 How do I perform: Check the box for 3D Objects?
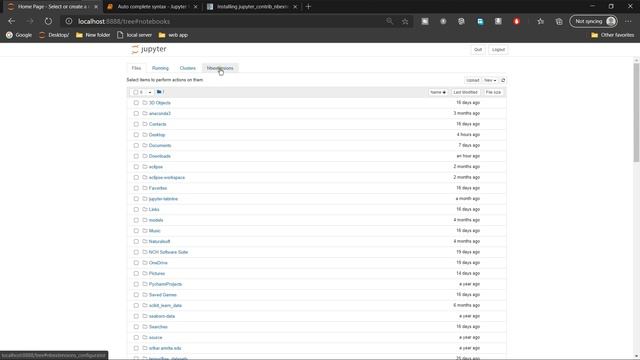click(136, 103)
